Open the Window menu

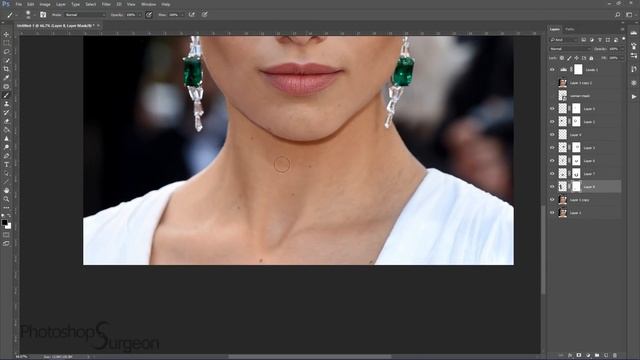(x=148, y=4)
